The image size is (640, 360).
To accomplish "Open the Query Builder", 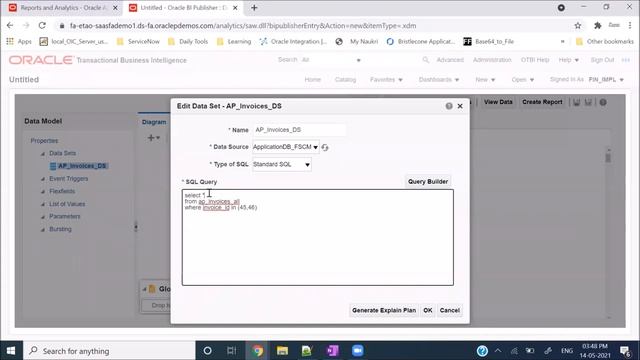I will (x=428, y=182).
